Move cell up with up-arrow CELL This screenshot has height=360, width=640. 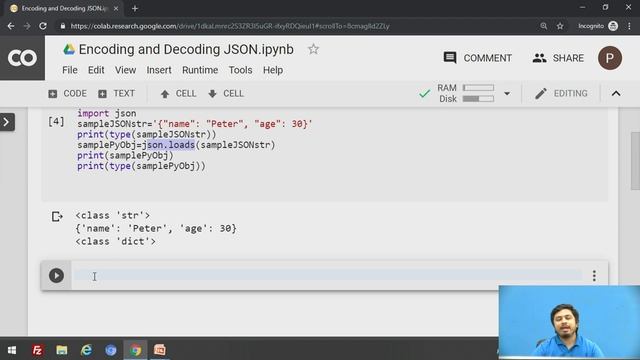click(x=178, y=93)
